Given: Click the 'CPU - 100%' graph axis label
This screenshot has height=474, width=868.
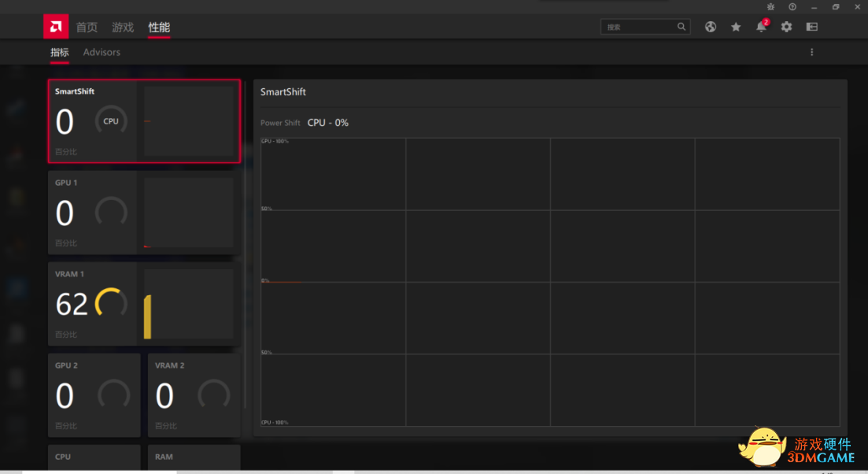Looking at the screenshot, I should click(x=275, y=423).
